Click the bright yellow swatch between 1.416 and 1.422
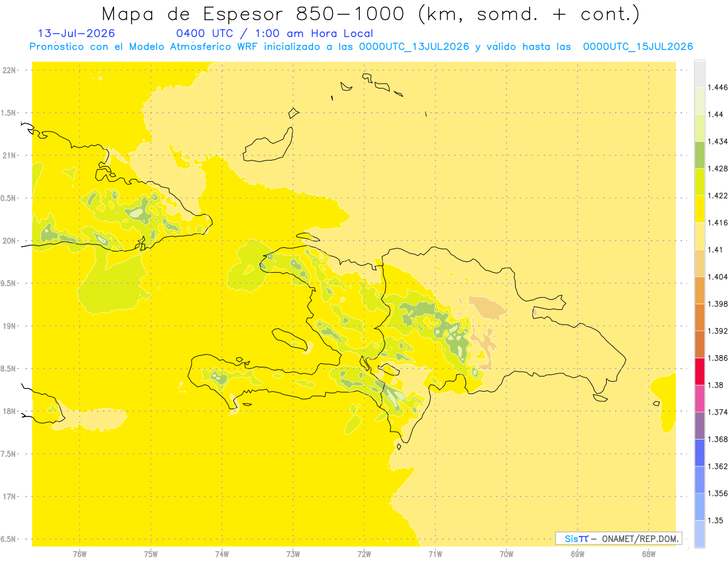The width and height of the screenshot is (728, 562). tap(699, 209)
